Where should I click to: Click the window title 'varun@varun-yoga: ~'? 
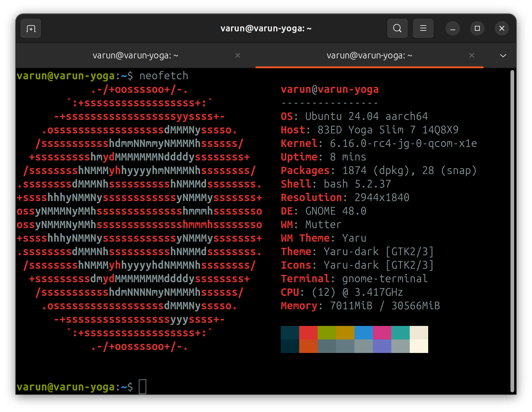[x=266, y=28]
